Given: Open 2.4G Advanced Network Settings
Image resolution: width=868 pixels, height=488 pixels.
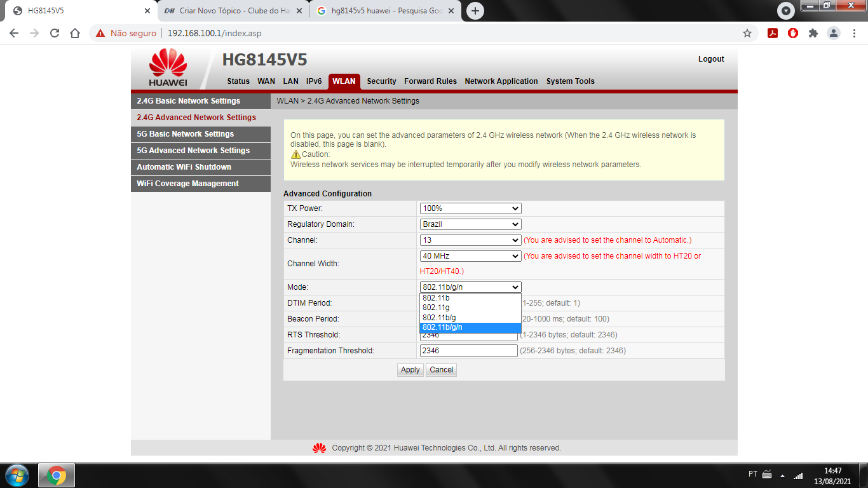Looking at the screenshot, I should 201,118.
